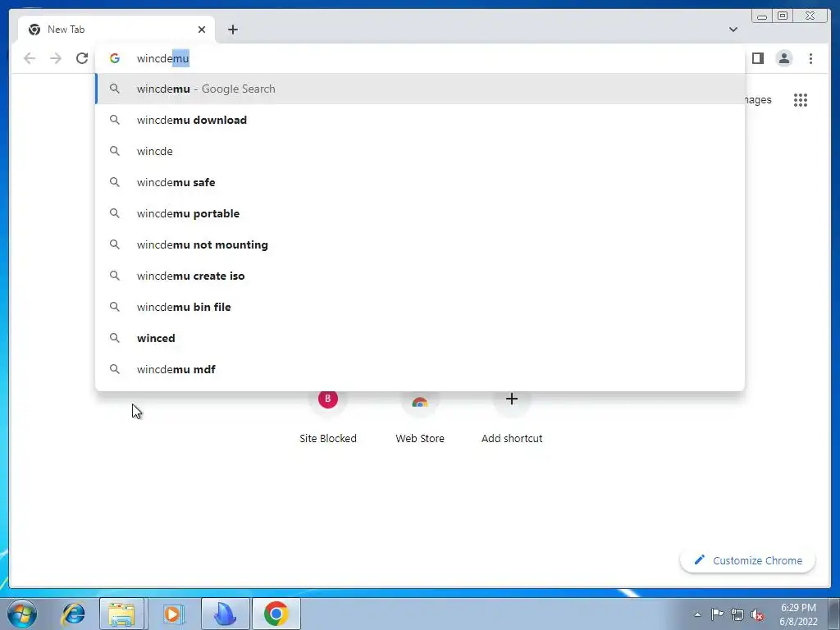Toggle the side panel icon

757,58
